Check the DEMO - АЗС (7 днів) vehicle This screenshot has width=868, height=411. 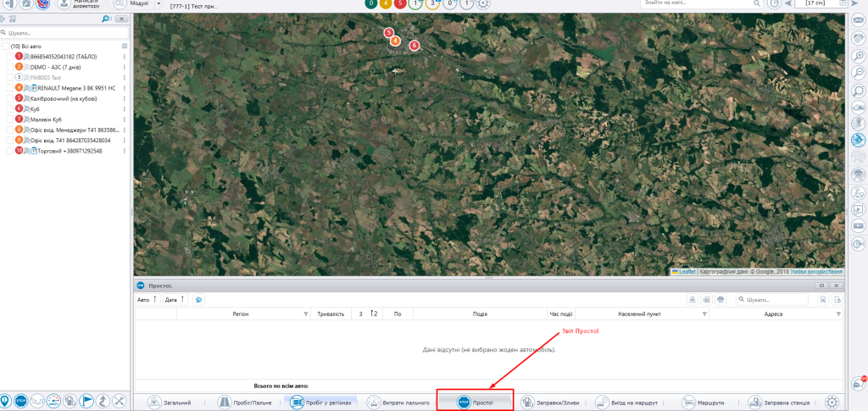[x=9, y=67]
